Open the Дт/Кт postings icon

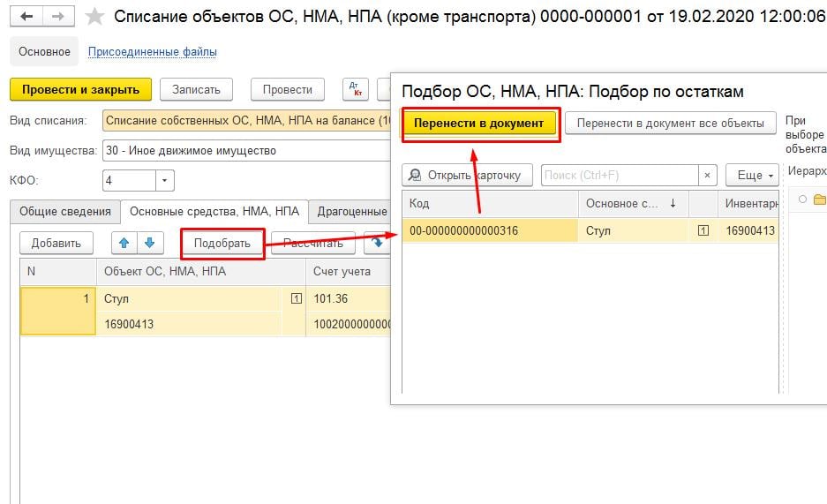[x=356, y=90]
